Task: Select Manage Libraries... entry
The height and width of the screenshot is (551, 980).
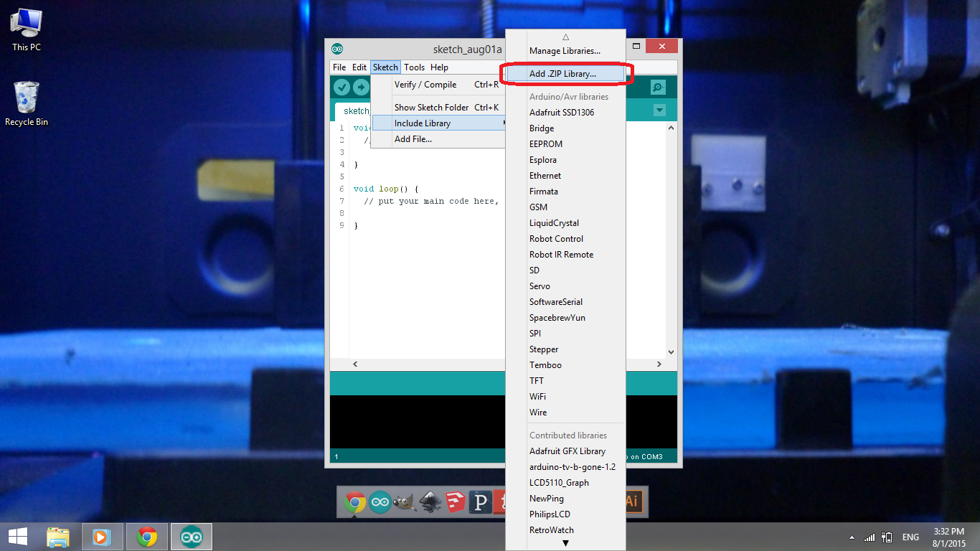Action: click(565, 51)
